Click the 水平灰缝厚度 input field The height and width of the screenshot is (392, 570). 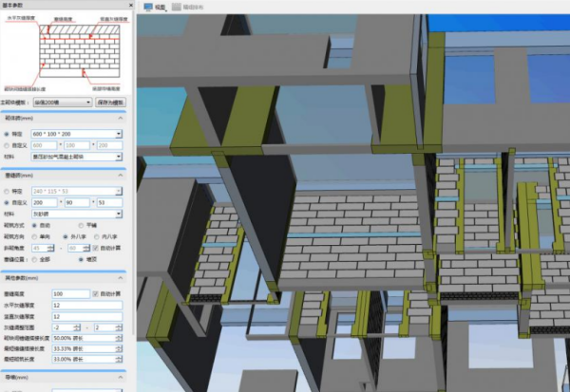86,305
